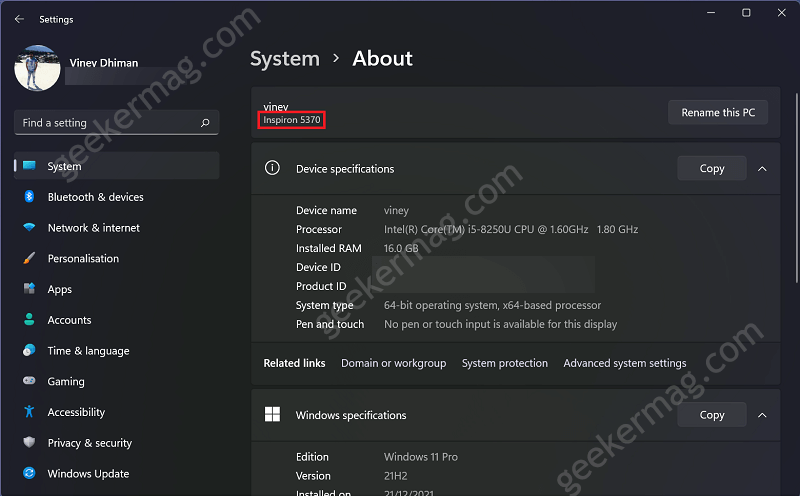Open Bluetooth & devices settings
The height and width of the screenshot is (499, 800).
point(117,197)
